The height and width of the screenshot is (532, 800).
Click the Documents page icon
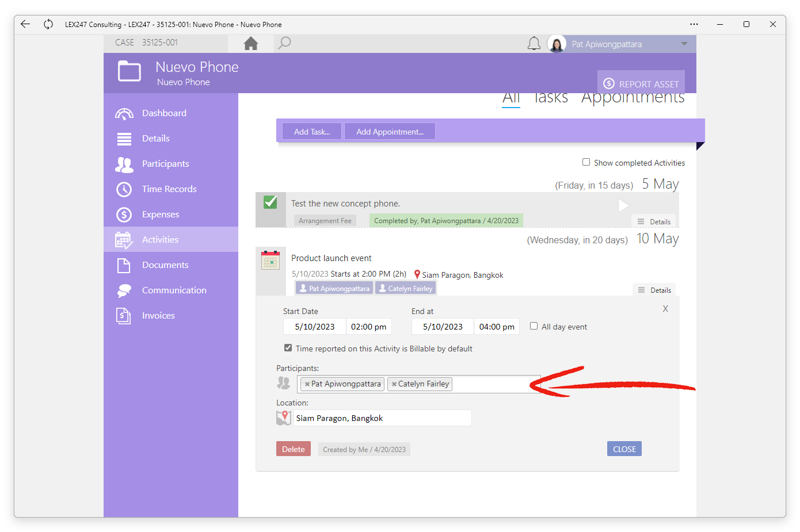(124, 265)
